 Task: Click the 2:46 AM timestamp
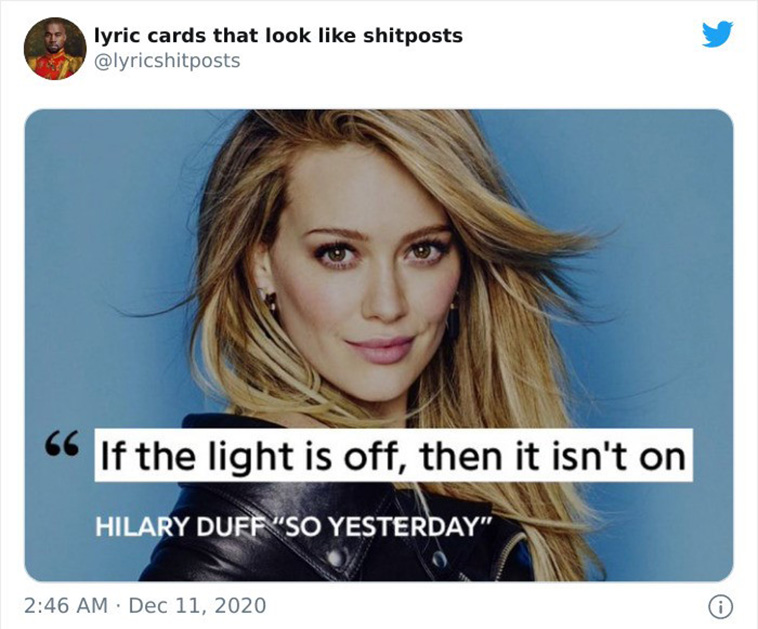click(x=66, y=605)
